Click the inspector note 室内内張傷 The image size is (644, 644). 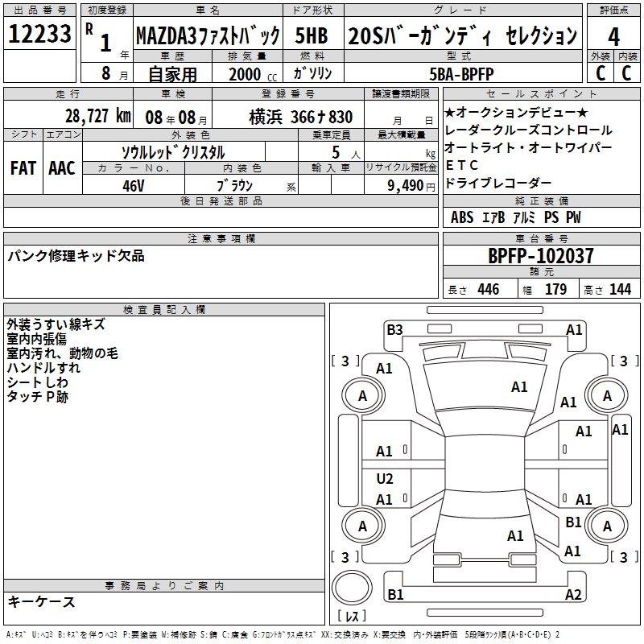point(36,339)
